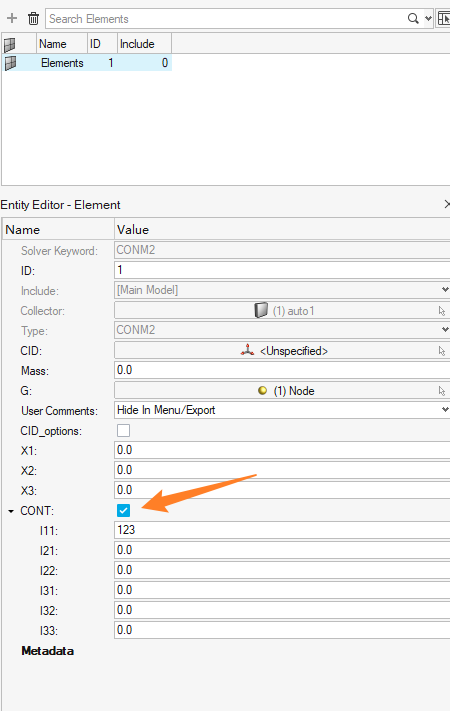Open the User Comments dropdown
This screenshot has height=711, width=450.
(x=282, y=410)
